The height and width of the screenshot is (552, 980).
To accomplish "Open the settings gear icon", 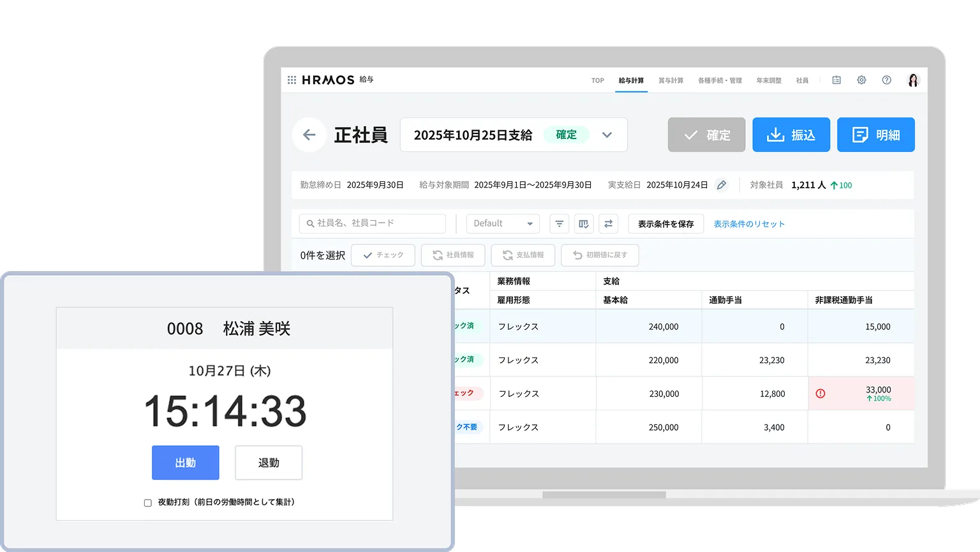I will pos(861,80).
